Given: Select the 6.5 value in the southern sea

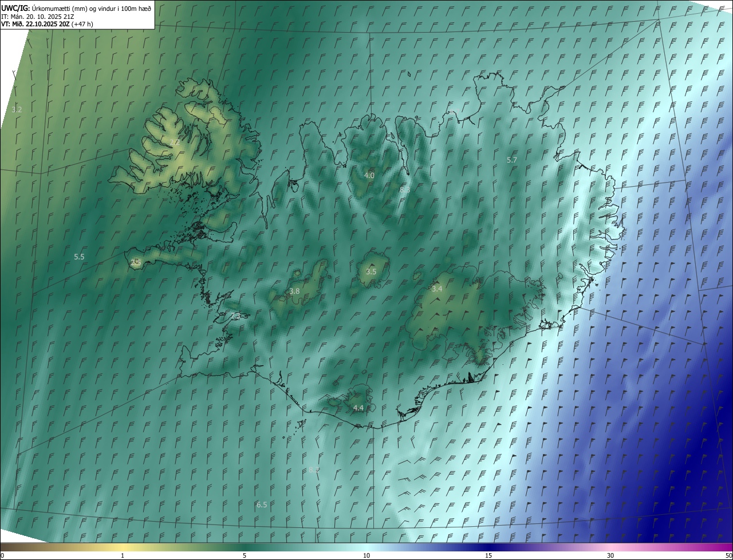Looking at the screenshot, I should pyautogui.click(x=262, y=504).
